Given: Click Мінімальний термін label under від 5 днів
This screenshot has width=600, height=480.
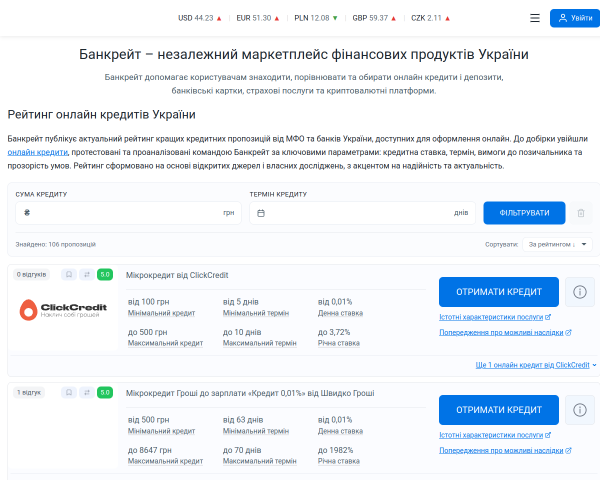Looking at the screenshot, I should click(256, 313).
